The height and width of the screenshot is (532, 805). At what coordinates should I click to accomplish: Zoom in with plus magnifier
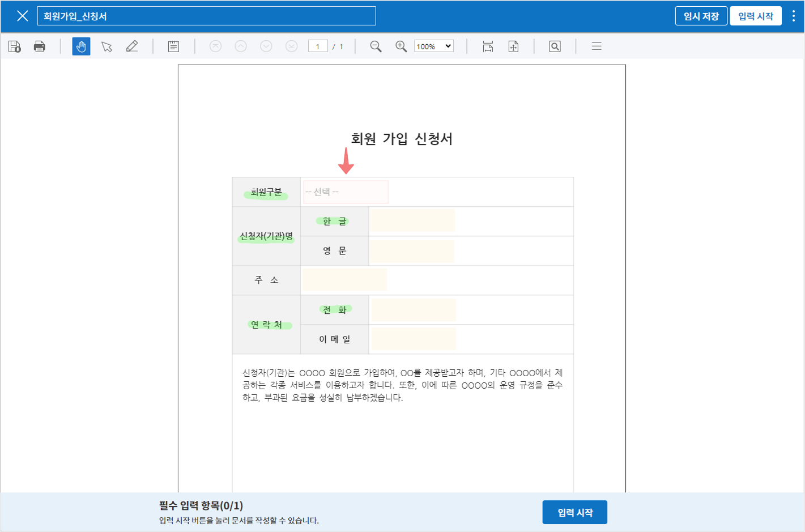tap(401, 46)
